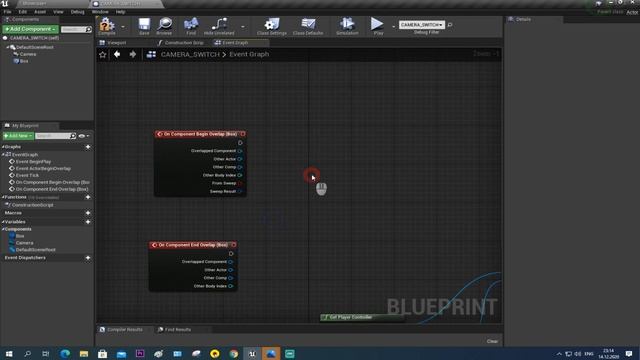This screenshot has height=360, width=640.
Task: Compile the CAMERA_SWITCH blueprint
Action: [x=107, y=26]
